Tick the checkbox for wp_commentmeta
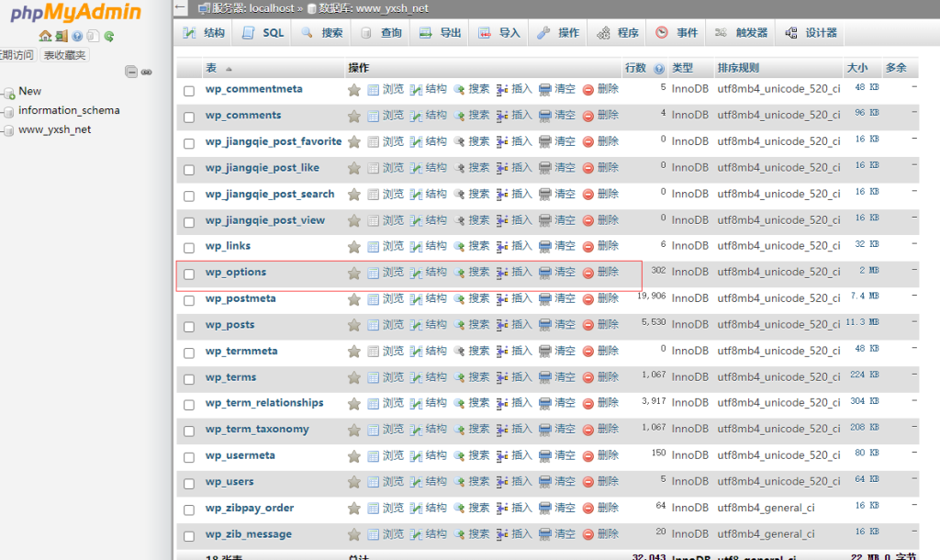This screenshot has width=940, height=560. [x=189, y=91]
